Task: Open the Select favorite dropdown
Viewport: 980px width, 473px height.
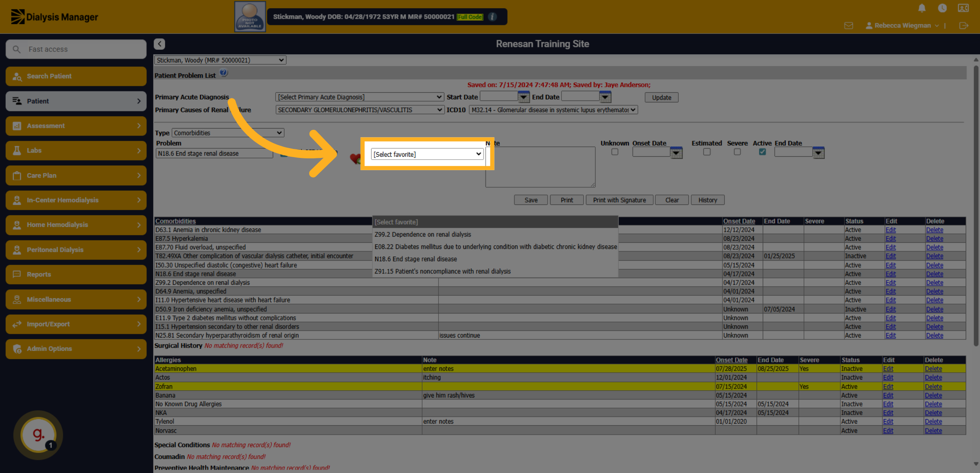Action: (x=427, y=154)
